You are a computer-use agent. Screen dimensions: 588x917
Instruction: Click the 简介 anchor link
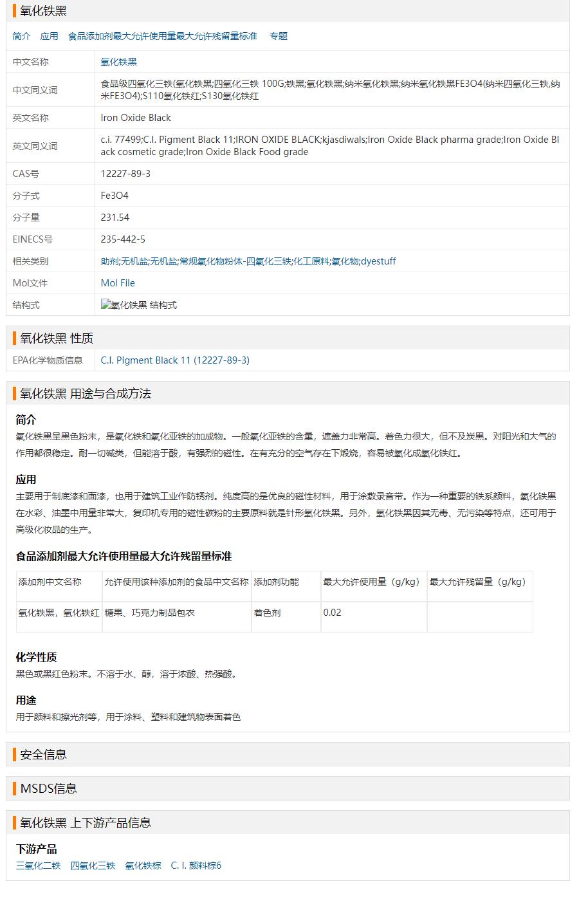21,36
